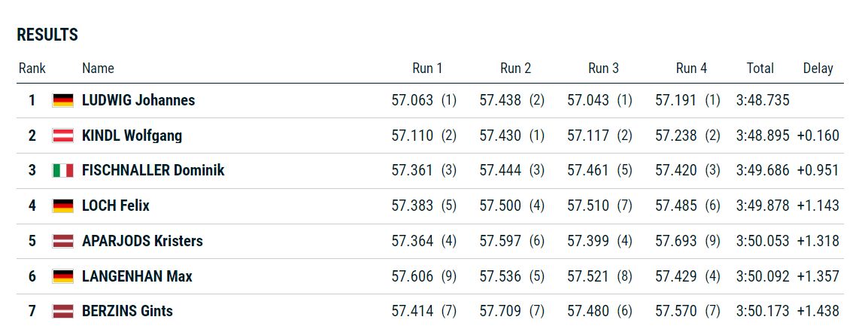The height and width of the screenshot is (329, 868).
Task: Click the Latvian flag next to BERZINS Gints
Action: (x=62, y=311)
